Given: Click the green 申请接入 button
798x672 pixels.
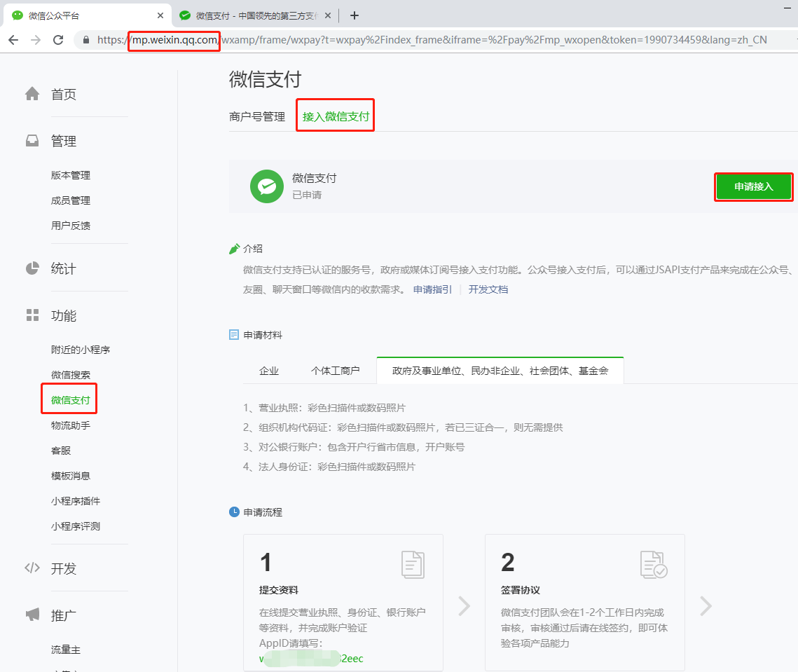Looking at the screenshot, I should point(754,187).
